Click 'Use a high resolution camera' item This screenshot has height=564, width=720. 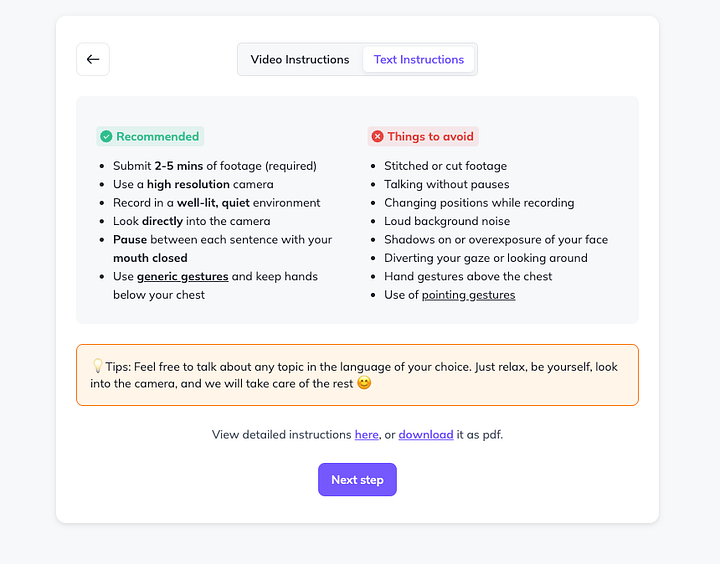[193, 184]
